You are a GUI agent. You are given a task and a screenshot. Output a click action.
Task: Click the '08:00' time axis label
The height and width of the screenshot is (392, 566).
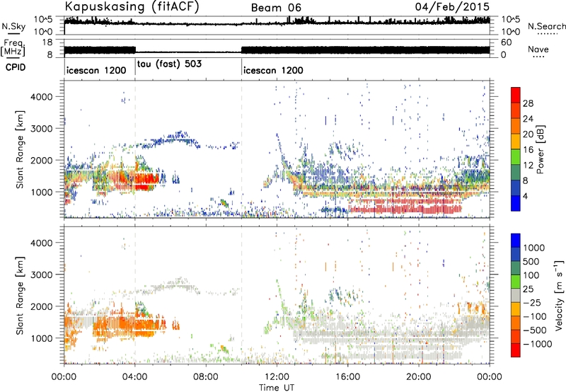coord(206,377)
